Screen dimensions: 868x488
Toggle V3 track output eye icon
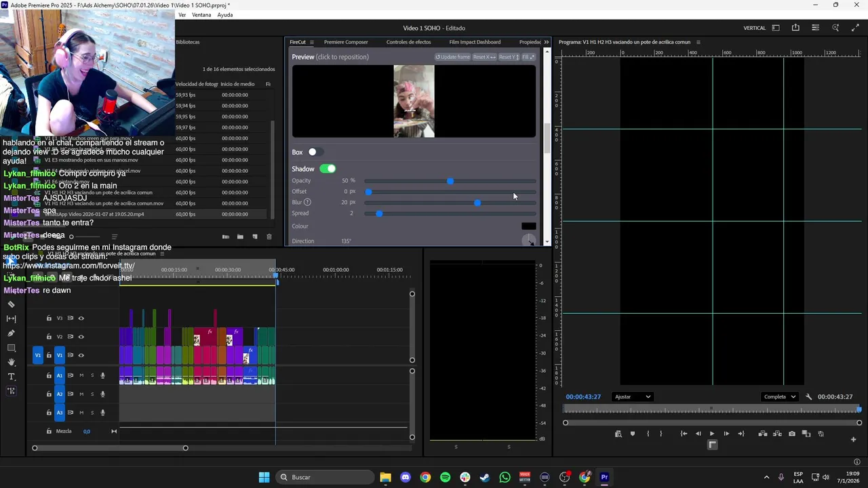click(81, 318)
